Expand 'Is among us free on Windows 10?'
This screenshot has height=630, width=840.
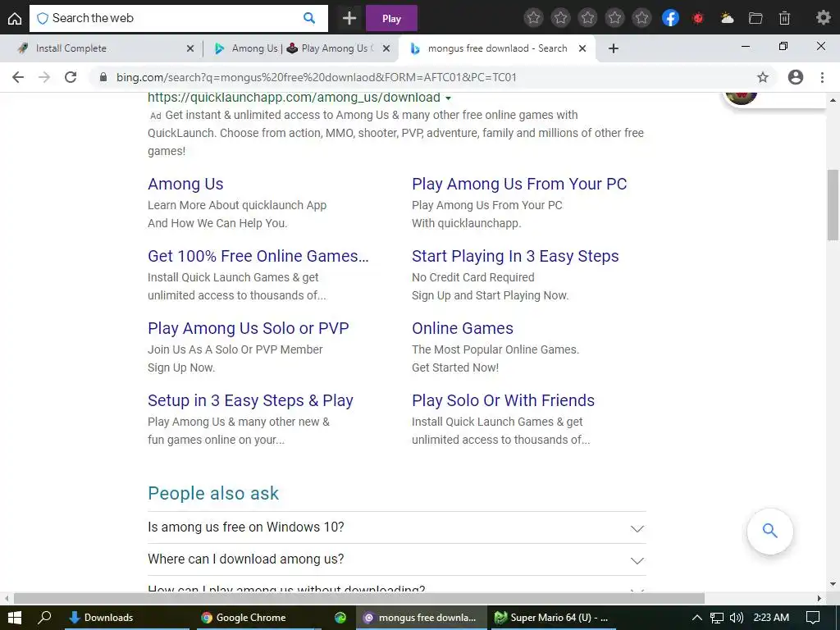(x=396, y=527)
